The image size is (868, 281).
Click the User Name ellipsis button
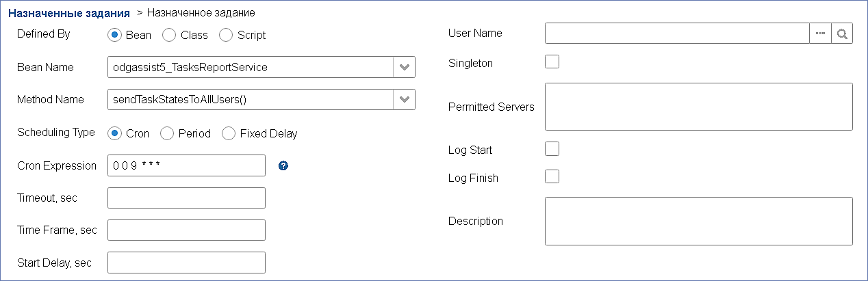(x=820, y=33)
